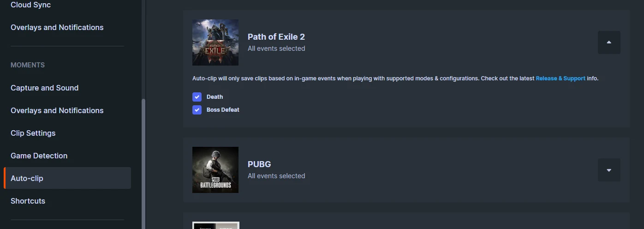Click the partially visible game thumbnail below PUBG
This screenshot has height=229, width=644.
tap(215, 225)
